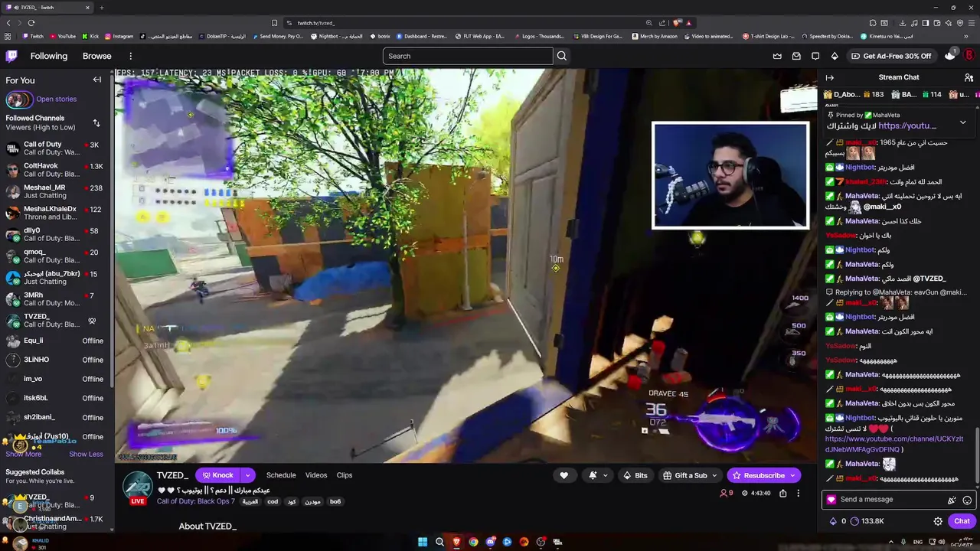980x551 pixels.
Task: Open the Browse page
Action: tap(96, 56)
